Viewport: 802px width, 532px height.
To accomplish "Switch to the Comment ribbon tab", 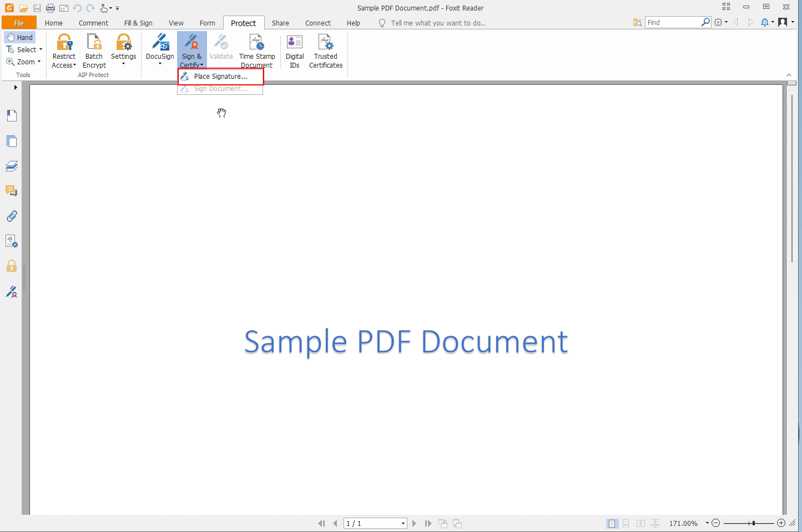I will (93, 23).
